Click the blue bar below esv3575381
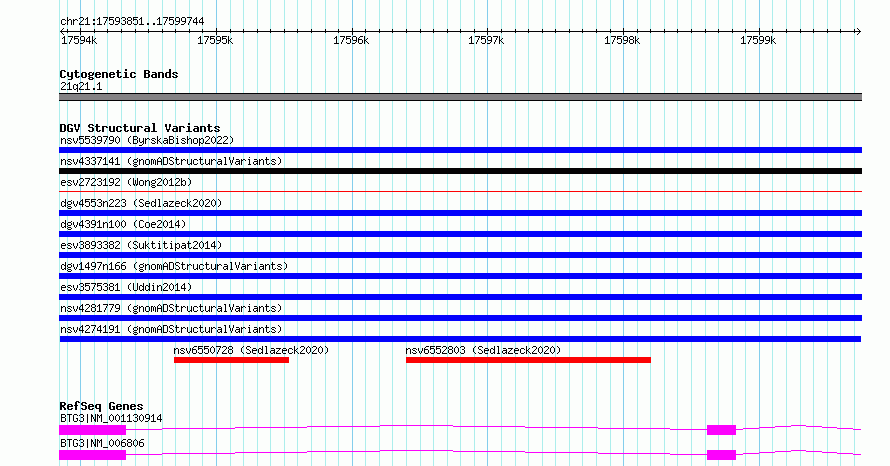The height and width of the screenshot is (466, 890). tap(460, 297)
